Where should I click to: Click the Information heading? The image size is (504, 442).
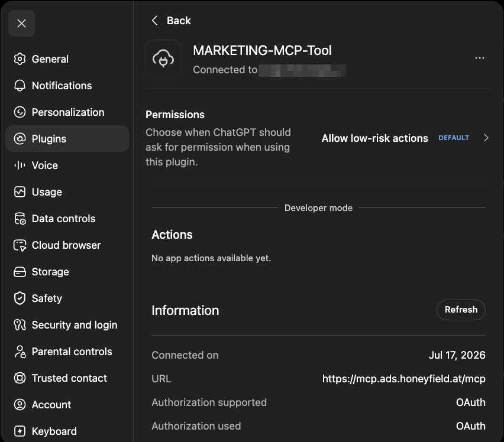[x=185, y=310]
